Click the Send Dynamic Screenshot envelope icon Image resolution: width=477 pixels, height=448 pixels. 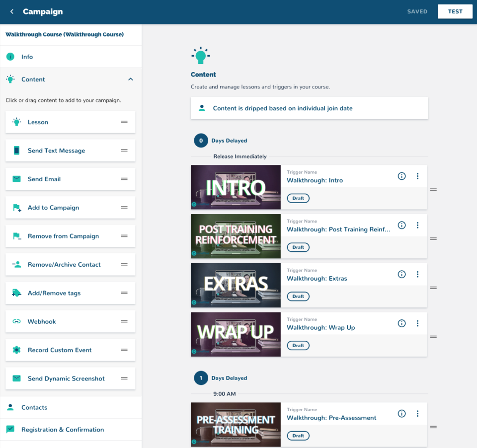click(x=17, y=378)
